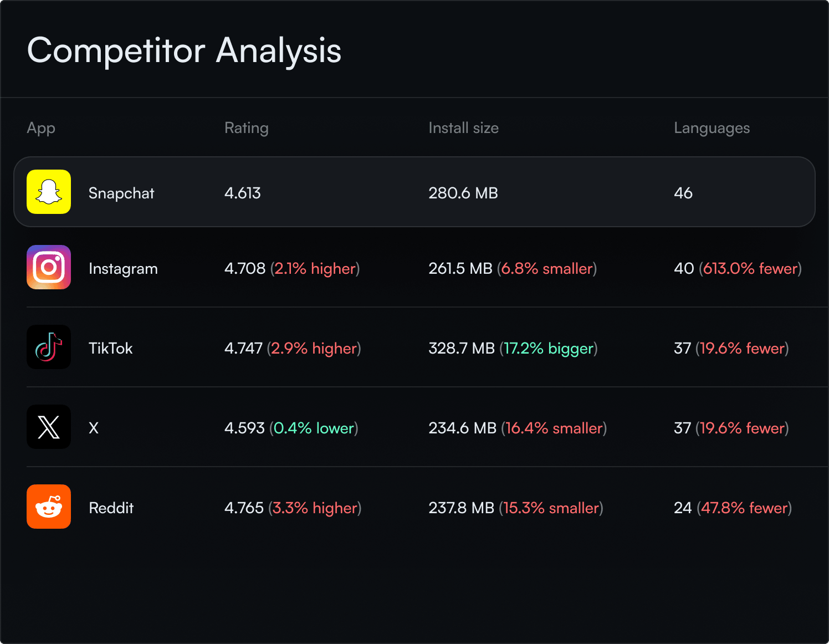
Task: Click the App column header
Action: tap(40, 128)
